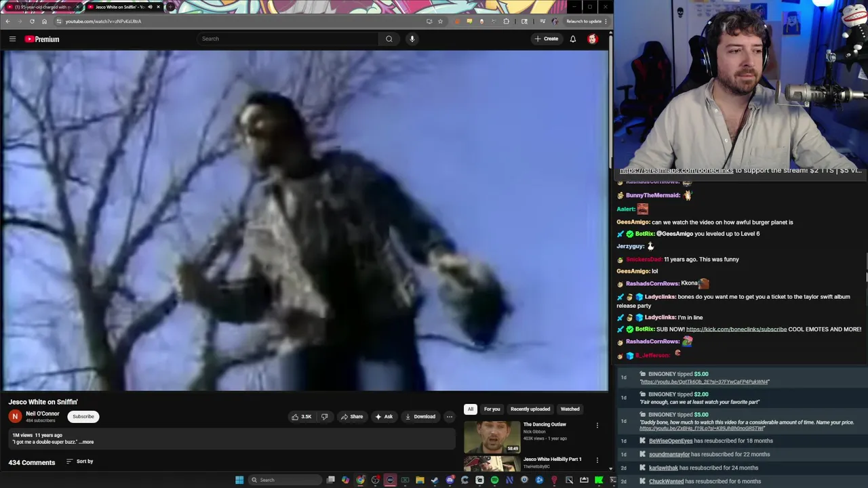Open browser extensions puzzle icon
Viewport: 868px width, 488px height.
[x=506, y=21]
